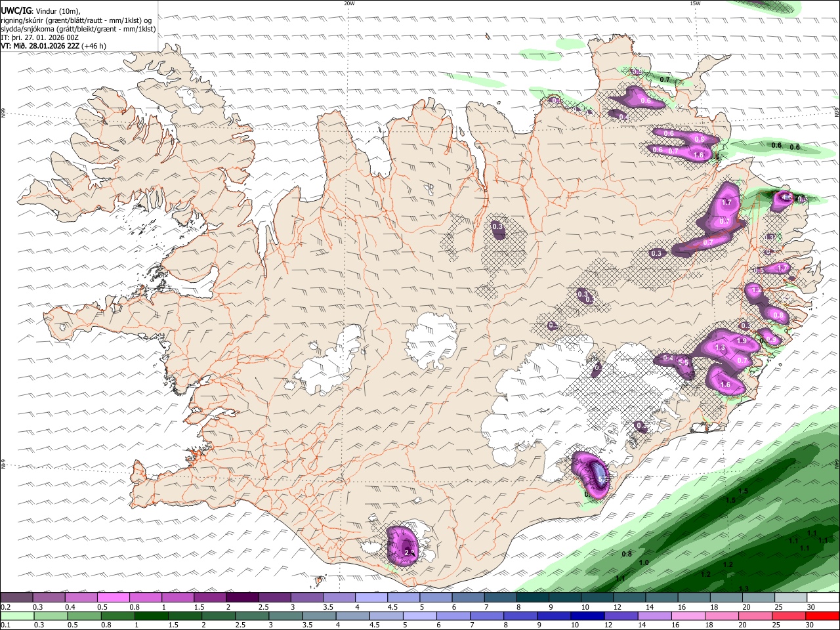
Task: Select the bright pink 0.5–0.8 snow legend swatch
Action: click(x=114, y=598)
